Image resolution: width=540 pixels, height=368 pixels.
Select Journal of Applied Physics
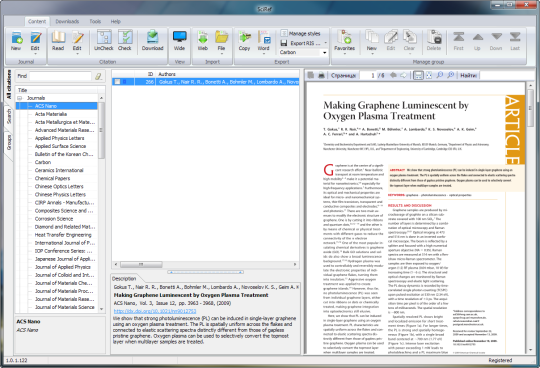(62, 267)
